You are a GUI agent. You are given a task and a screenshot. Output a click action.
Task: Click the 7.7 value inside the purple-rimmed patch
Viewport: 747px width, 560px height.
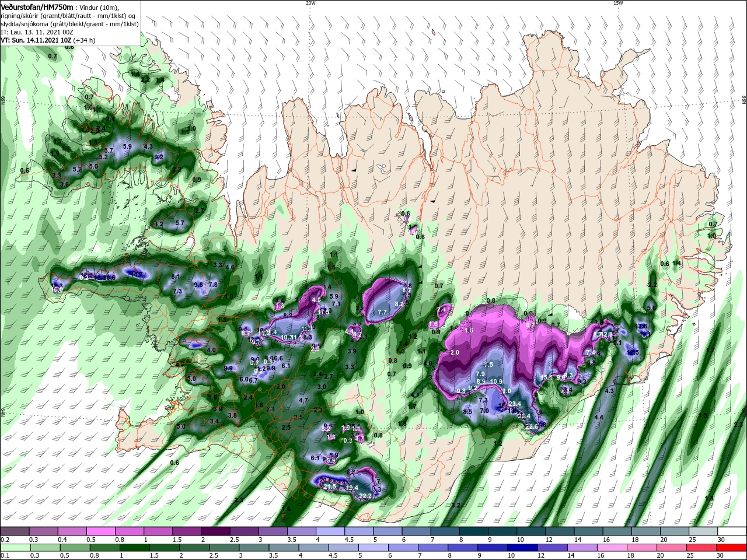coord(382,313)
